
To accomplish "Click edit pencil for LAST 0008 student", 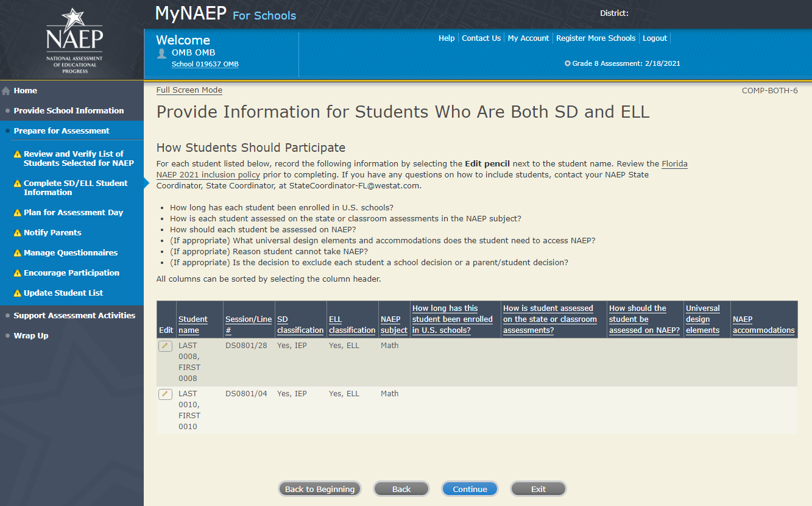I will tap(165, 346).
